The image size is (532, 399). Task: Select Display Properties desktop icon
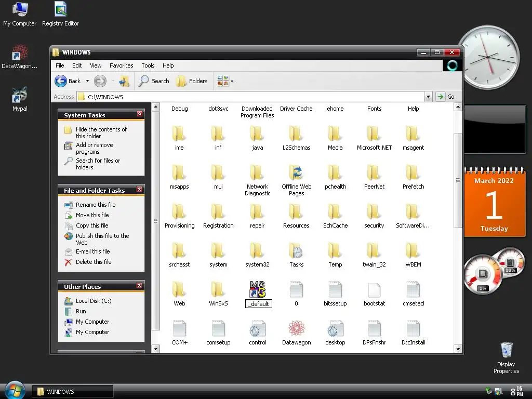[x=506, y=358]
